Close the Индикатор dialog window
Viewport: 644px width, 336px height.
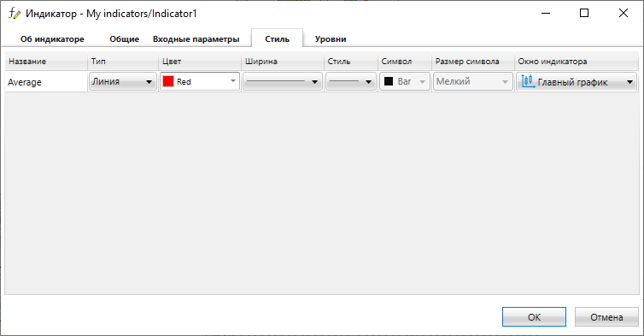(623, 13)
